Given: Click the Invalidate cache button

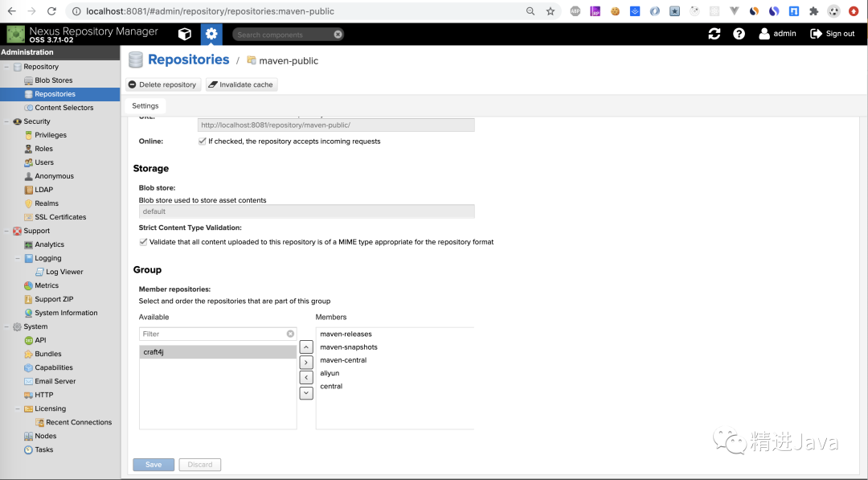Looking at the screenshot, I should (241, 84).
